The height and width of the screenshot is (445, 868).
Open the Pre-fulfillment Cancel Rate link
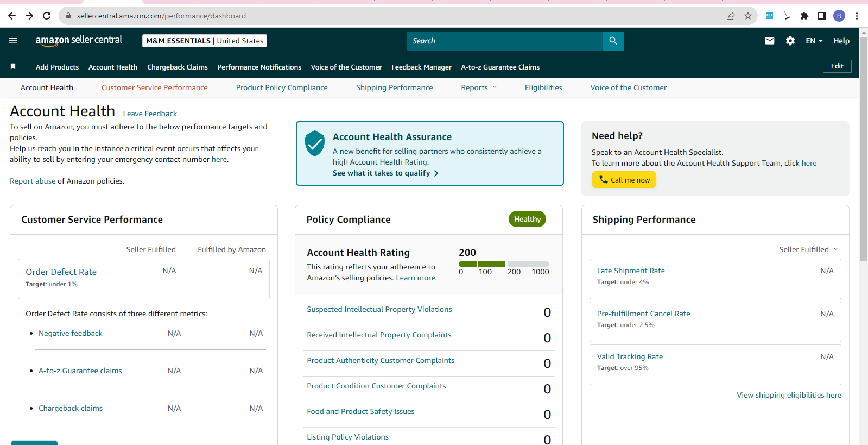644,314
